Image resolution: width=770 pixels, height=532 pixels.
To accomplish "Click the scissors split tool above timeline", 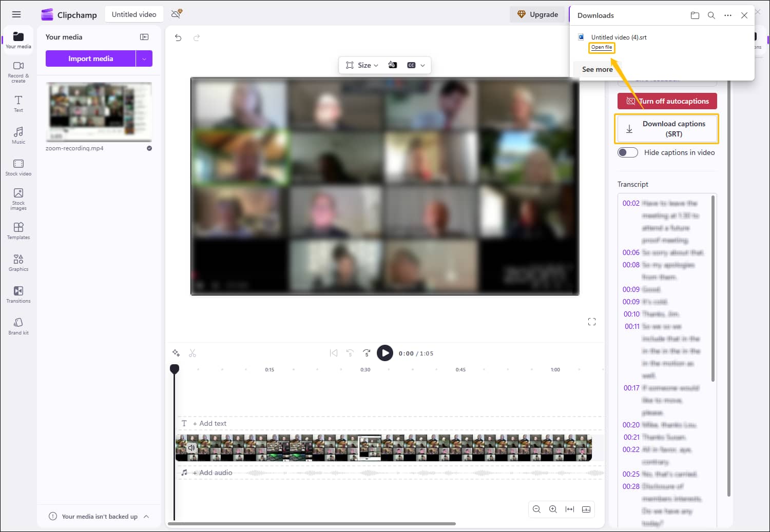I will [x=192, y=353].
